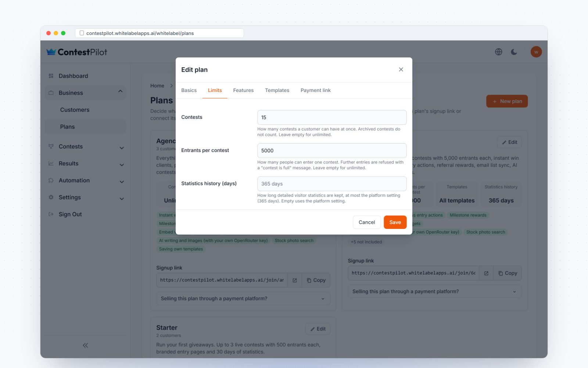This screenshot has height=368, width=588.
Task: Click the Entrants per contest field
Action: click(x=332, y=151)
